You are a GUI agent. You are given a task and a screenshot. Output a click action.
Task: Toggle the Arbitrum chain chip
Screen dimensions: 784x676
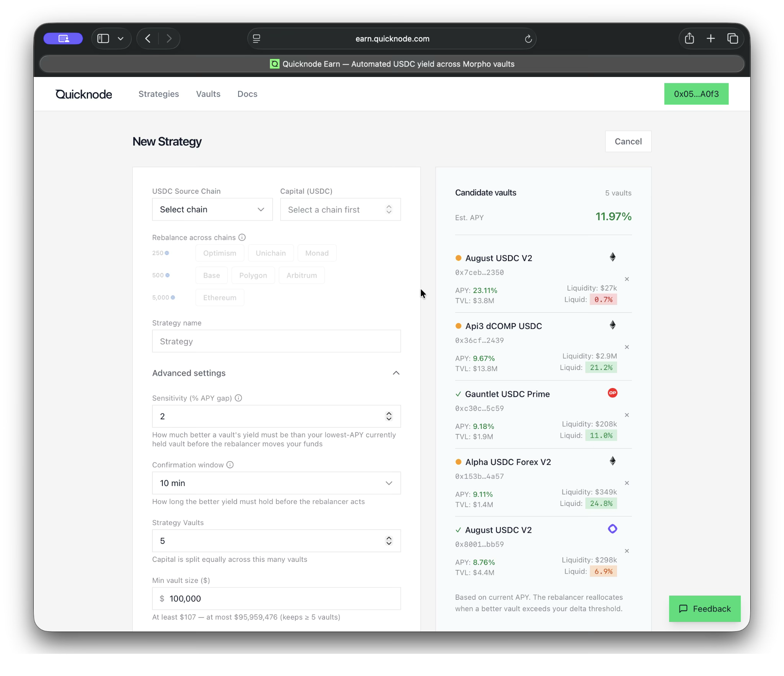301,275
